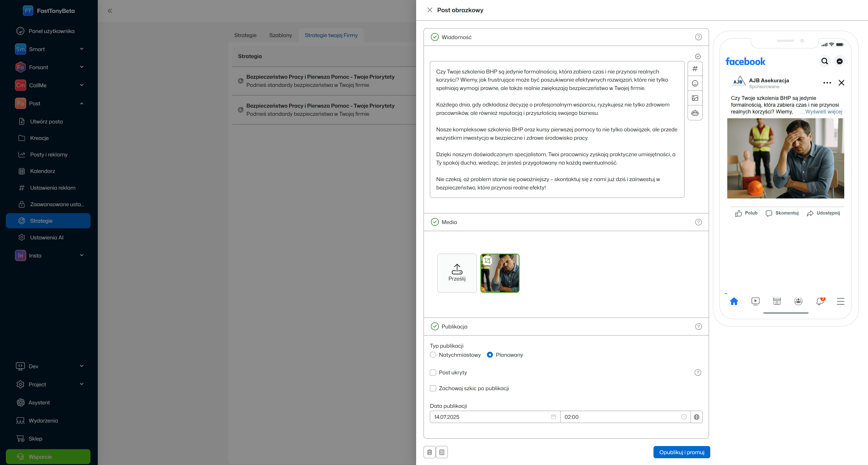Screen dimensions: 868x465
Task: Open Strategie twojej Firmy tab
Action: tap(331, 35)
